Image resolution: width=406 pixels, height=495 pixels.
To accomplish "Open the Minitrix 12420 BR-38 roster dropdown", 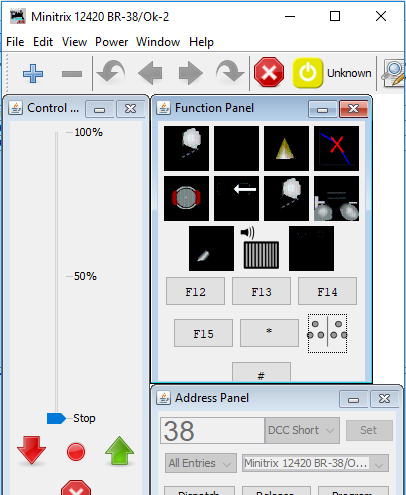I will pyautogui.click(x=315, y=463).
